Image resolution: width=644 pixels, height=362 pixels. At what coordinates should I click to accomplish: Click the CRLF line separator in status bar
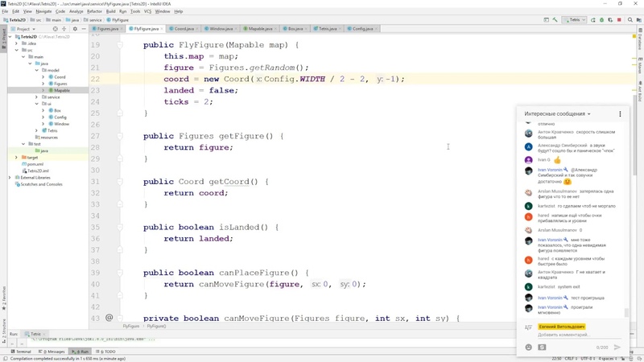(569, 358)
